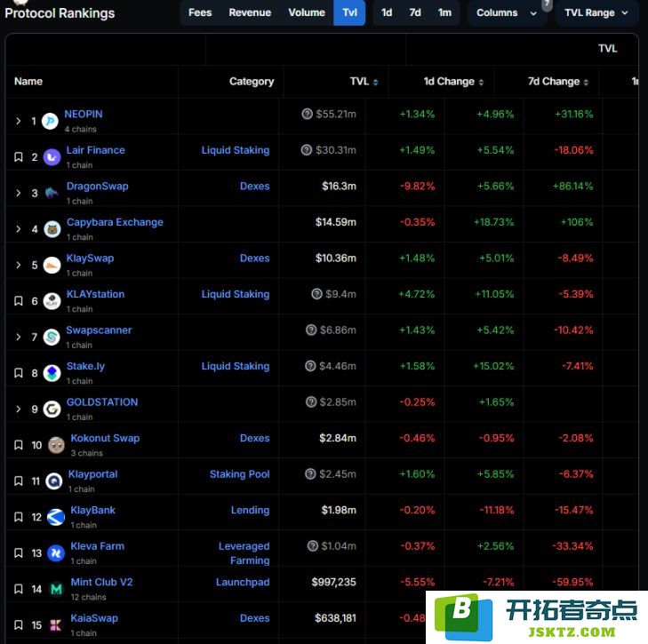Bookmark the Kokonut Swap row
Image resolution: width=648 pixels, height=644 pixels.
[18, 445]
